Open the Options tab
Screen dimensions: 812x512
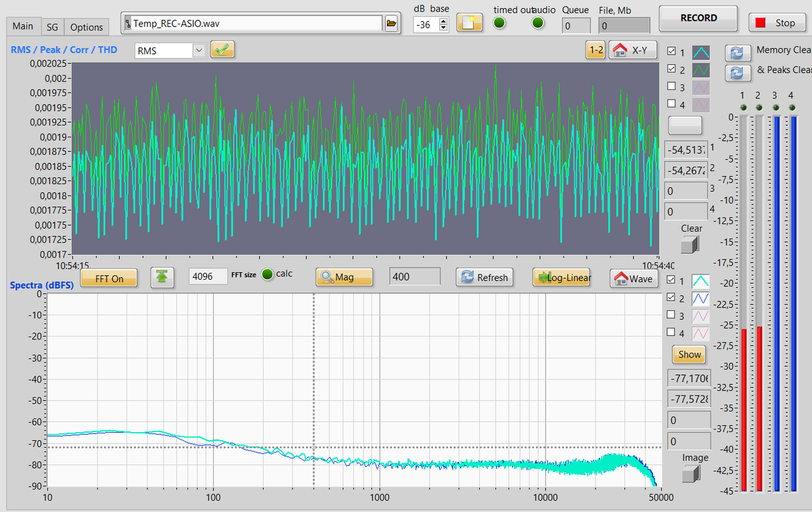click(x=87, y=27)
